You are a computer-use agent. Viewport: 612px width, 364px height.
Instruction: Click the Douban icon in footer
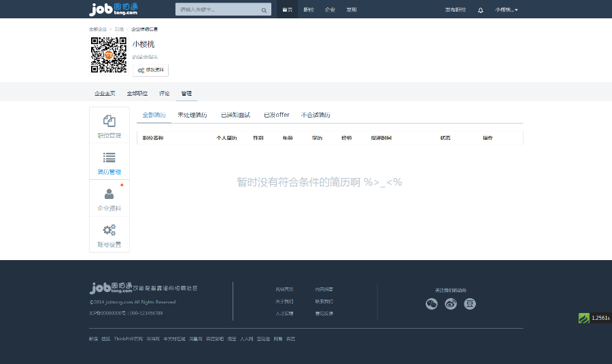[x=470, y=304]
